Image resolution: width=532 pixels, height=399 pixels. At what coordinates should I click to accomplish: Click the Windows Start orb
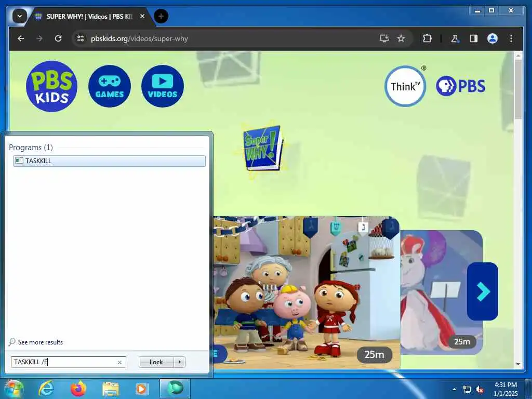14,389
